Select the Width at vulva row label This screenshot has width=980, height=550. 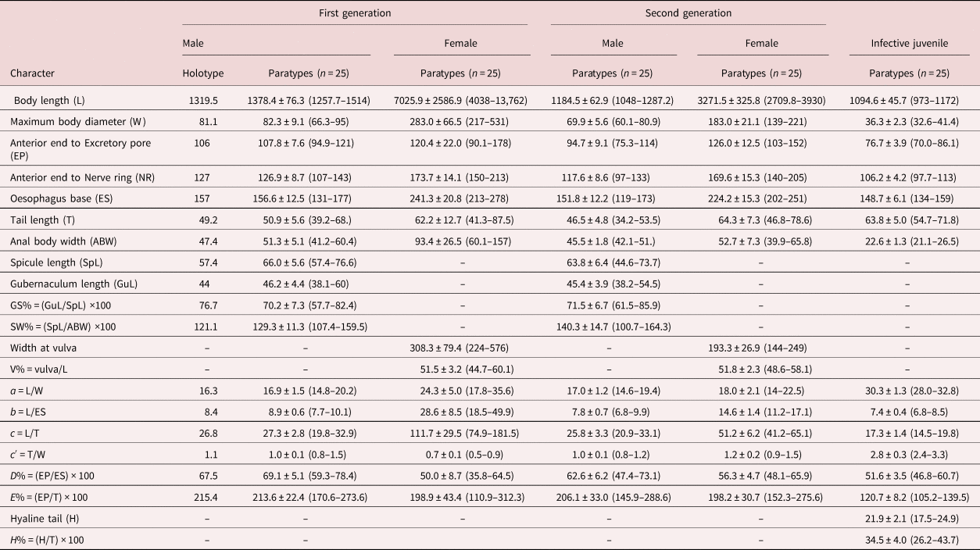(45, 347)
